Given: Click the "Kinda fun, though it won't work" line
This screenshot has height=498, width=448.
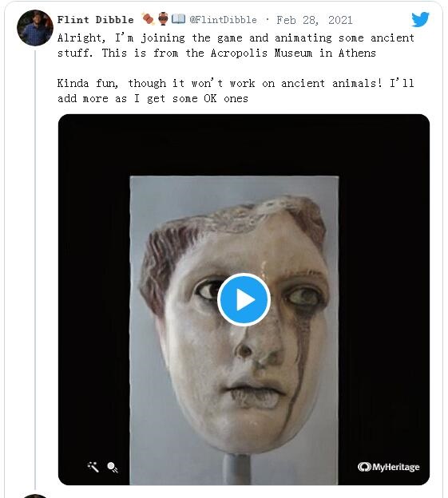Looking at the screenshot, I should pos(236,83).
